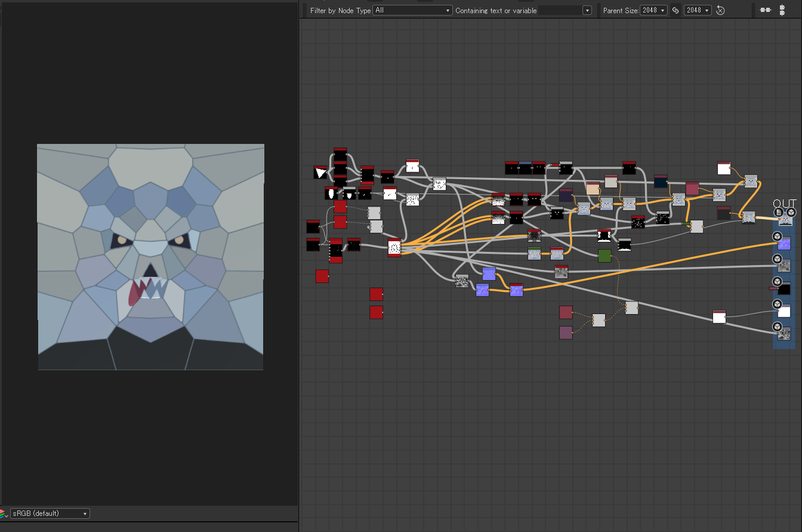Select the white node near bottom right outputs
802x532 pixels.
(x=719, y=317)
